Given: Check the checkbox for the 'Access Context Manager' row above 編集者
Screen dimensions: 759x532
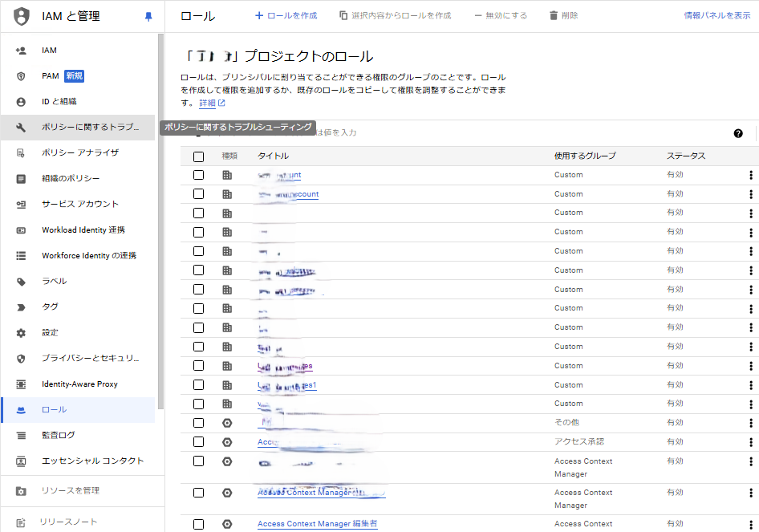Looking at the screenshot, I should 198,493.
